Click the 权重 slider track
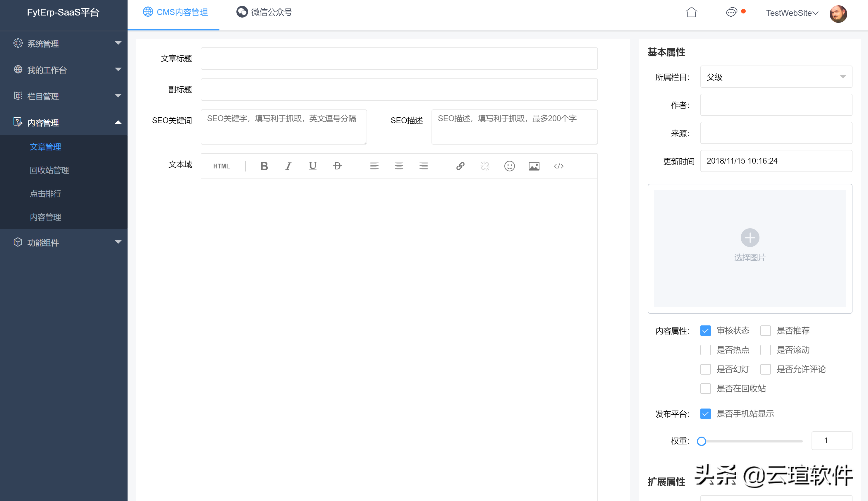Viewport: 868px width, 501px height. pos(752,441)
